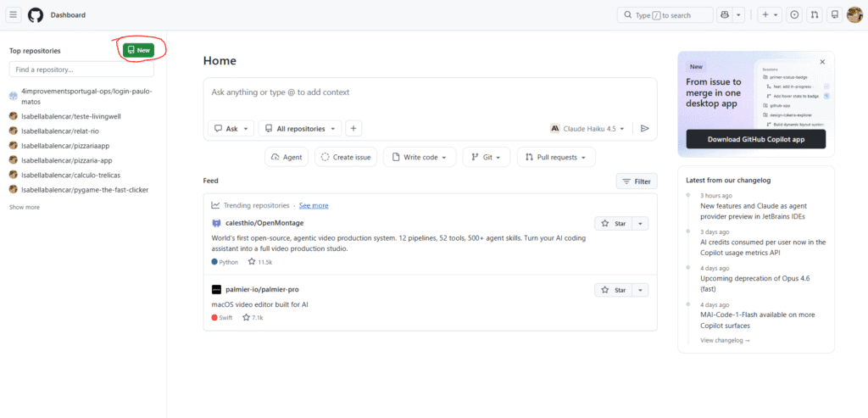Expand star list dropdown for palmier-pro
Image resolution: width=868 pixels, height=418 pixels.
640,290
